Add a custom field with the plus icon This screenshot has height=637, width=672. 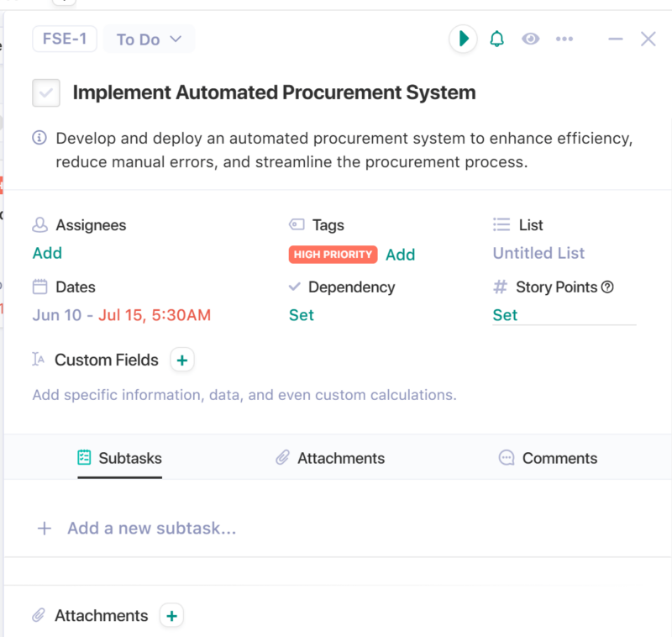pyautogui.click(x=181, y=360)
